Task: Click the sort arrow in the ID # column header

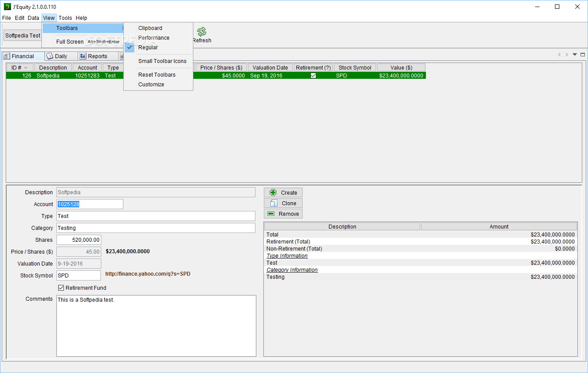Action: [26, 67]
